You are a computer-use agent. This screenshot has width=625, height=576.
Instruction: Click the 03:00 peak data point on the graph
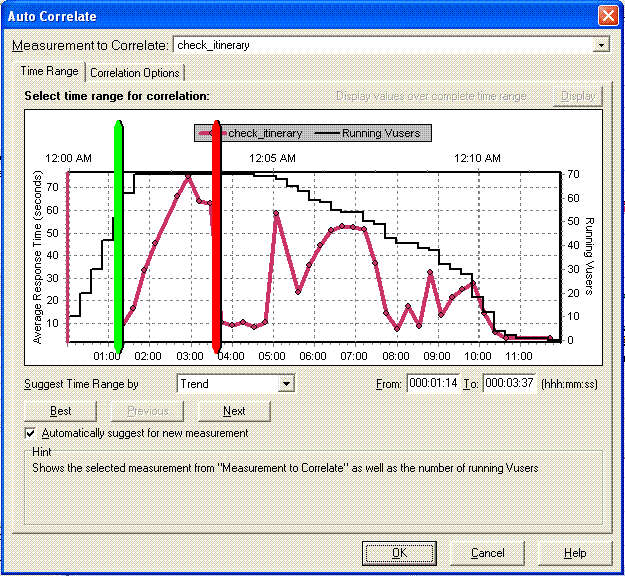pyautogui.click(x=187, y=176)
